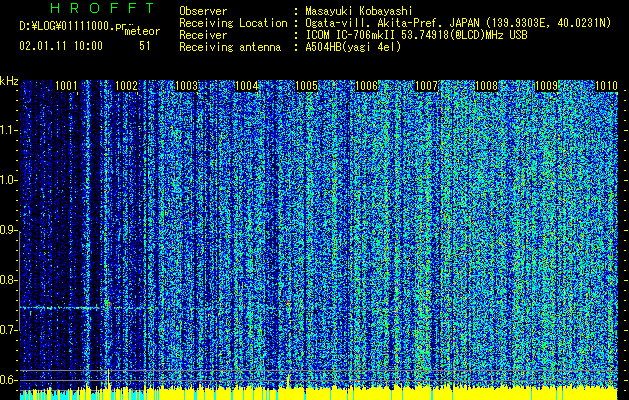Click the 1007 time marker

click(426, 86)
